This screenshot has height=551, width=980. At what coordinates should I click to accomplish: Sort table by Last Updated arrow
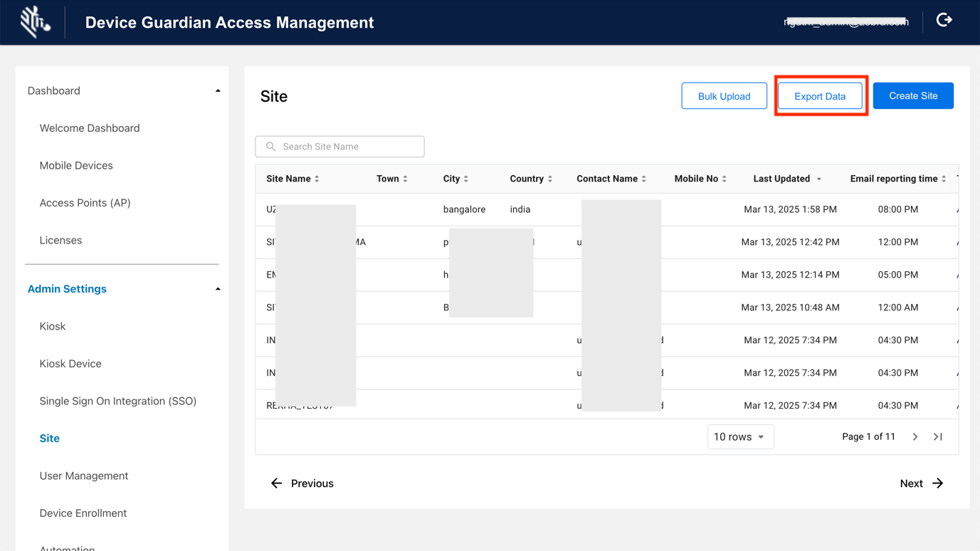coord(819,179)
